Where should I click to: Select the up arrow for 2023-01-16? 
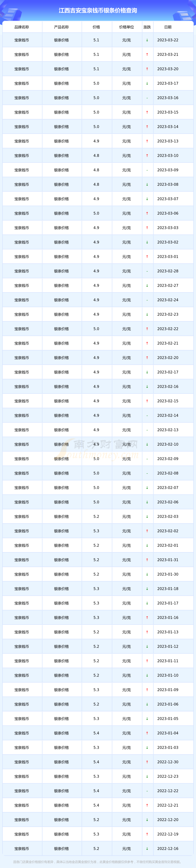[147, 618]
